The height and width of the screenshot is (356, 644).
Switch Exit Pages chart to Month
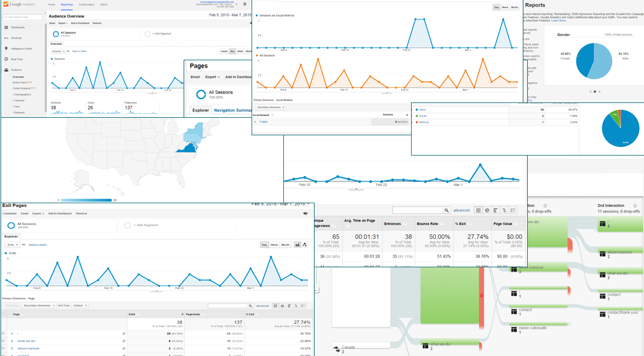click(x=286, y=245)
